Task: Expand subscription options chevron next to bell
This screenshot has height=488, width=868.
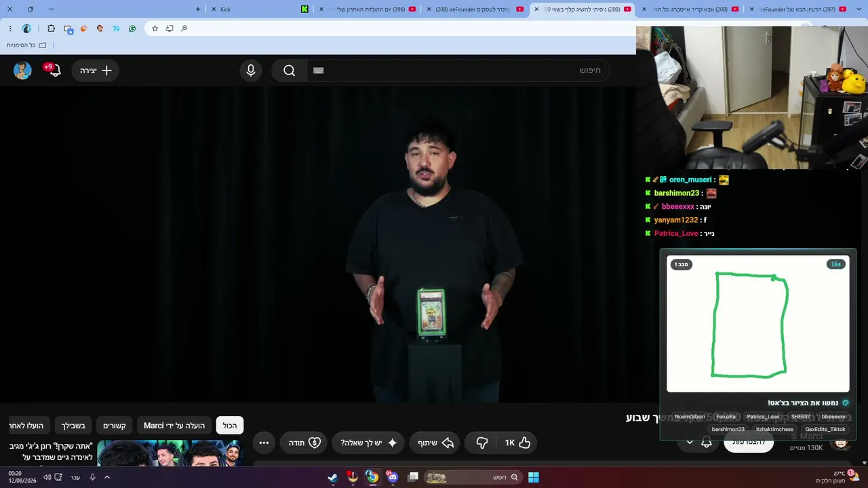Action: pos(690,443)
